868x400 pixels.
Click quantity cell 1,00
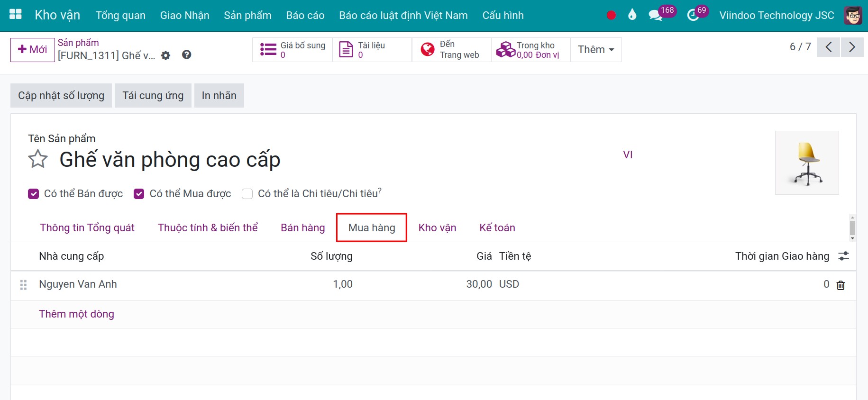343,284
